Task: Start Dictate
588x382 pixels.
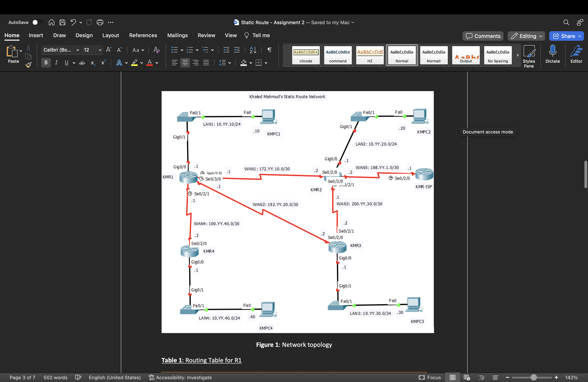Action: 553,54
